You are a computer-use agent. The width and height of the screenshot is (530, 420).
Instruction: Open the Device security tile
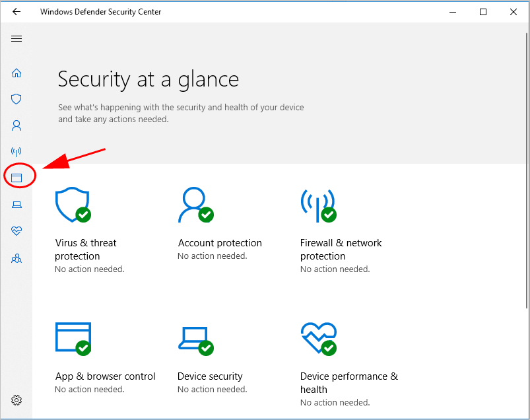pyautogui.click(x=195, y=339)
